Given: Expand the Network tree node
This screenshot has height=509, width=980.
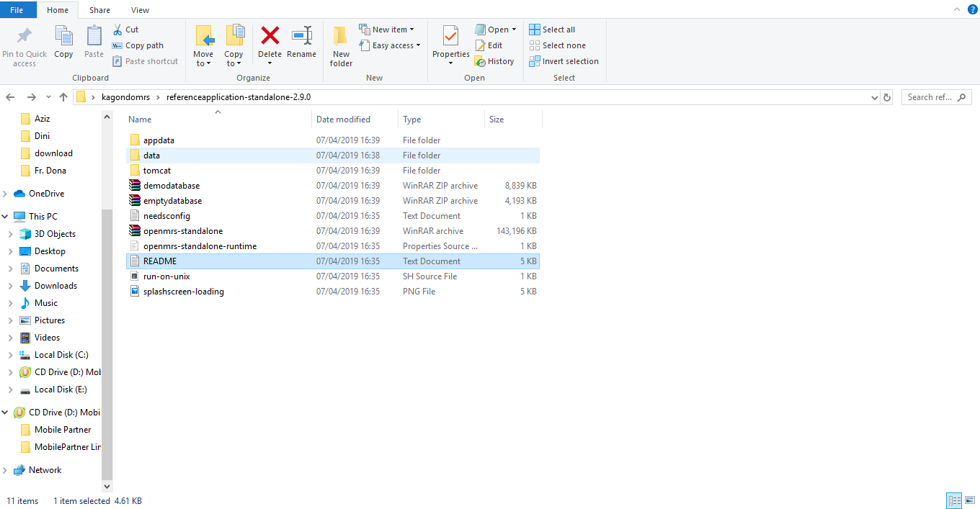Looking at the screenshot, I should [x=6, y=470].
